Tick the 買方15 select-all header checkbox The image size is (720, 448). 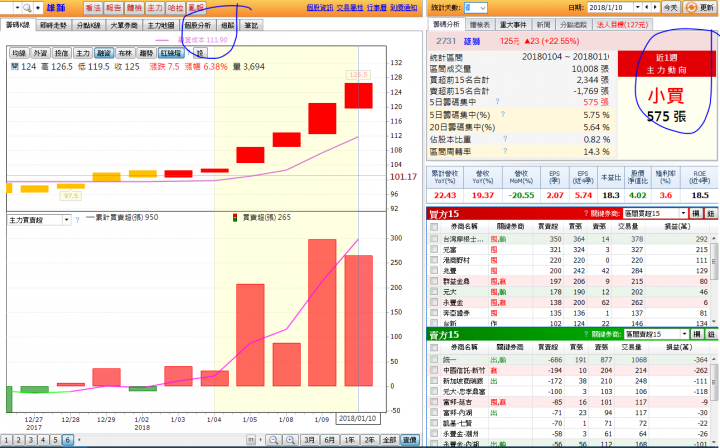[434, 227]
